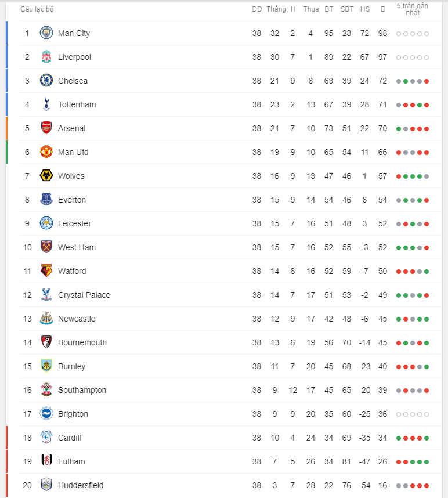Click the Thắng column header
The image size is (448, 498).
point(276,9)
